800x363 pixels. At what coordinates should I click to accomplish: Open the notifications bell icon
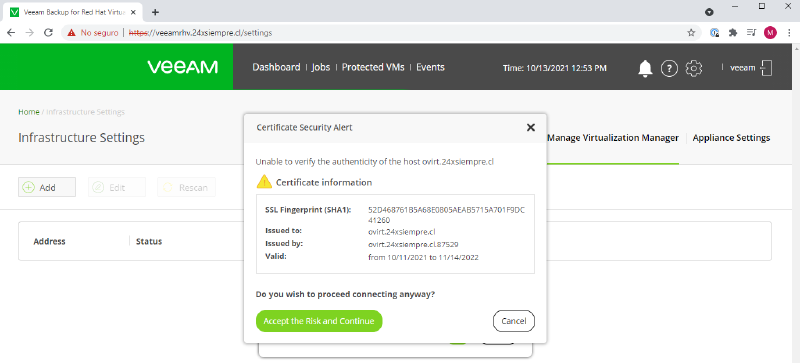pos(645,67)
